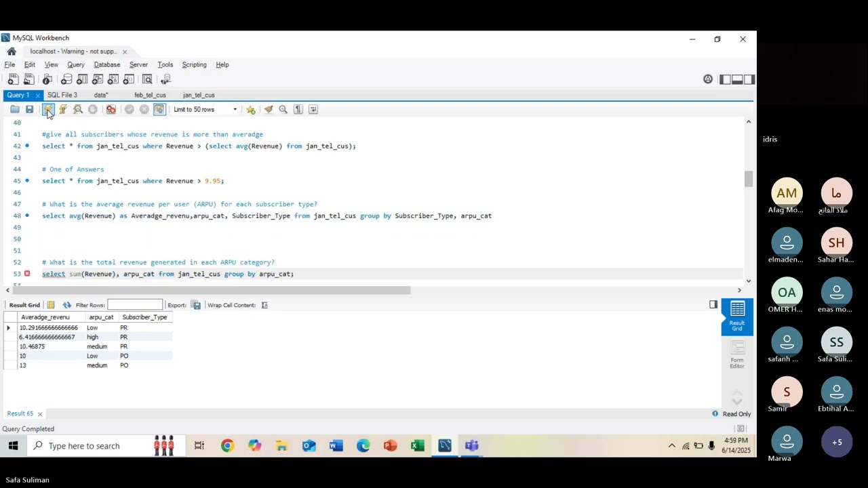The image size is (868, 488).
Task: Click the Subscriber_Type column header
Action: coord(144,317)
